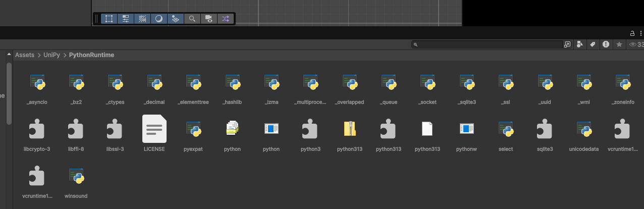Select the winsound file
The height and width of the screenshot is (209, 644).
coord(76,182)
